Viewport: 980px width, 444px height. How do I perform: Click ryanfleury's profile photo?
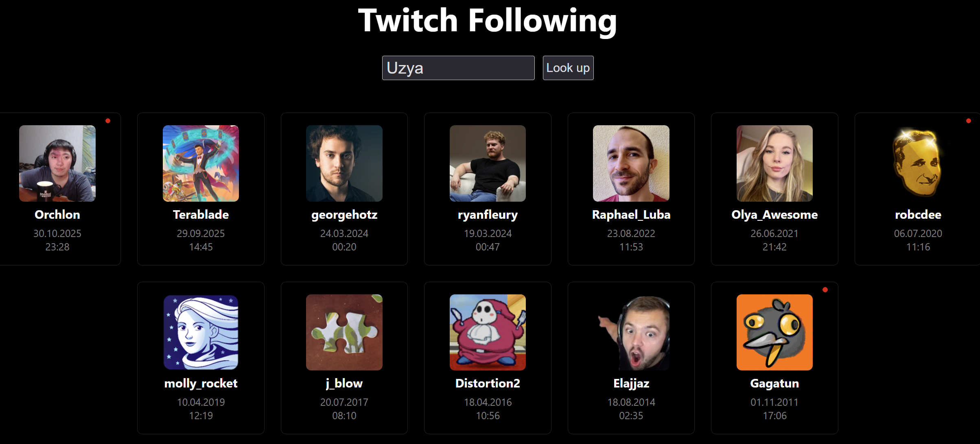click(488, 163)
